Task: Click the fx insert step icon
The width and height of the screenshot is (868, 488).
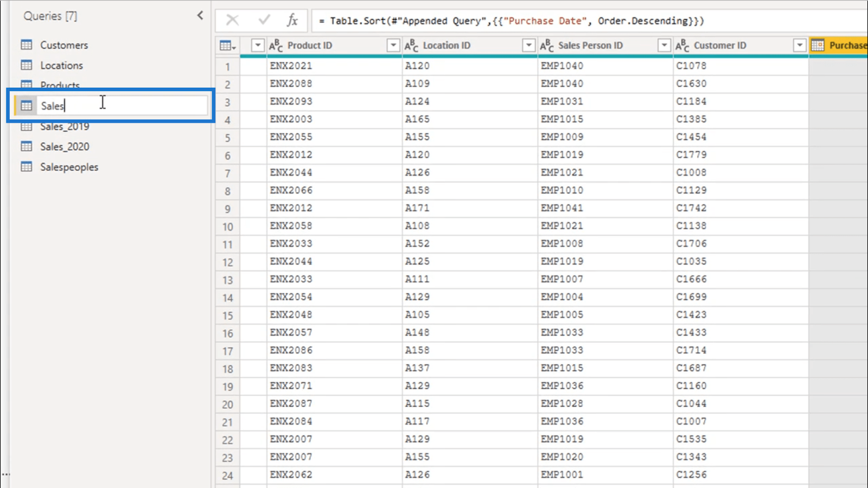Action: (292, 21)
